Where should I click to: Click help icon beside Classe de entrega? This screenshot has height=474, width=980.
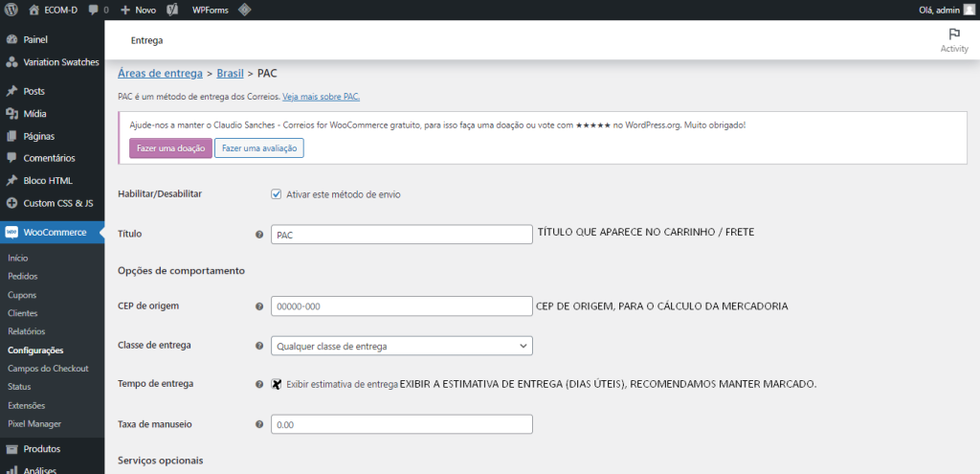(259, 346)
